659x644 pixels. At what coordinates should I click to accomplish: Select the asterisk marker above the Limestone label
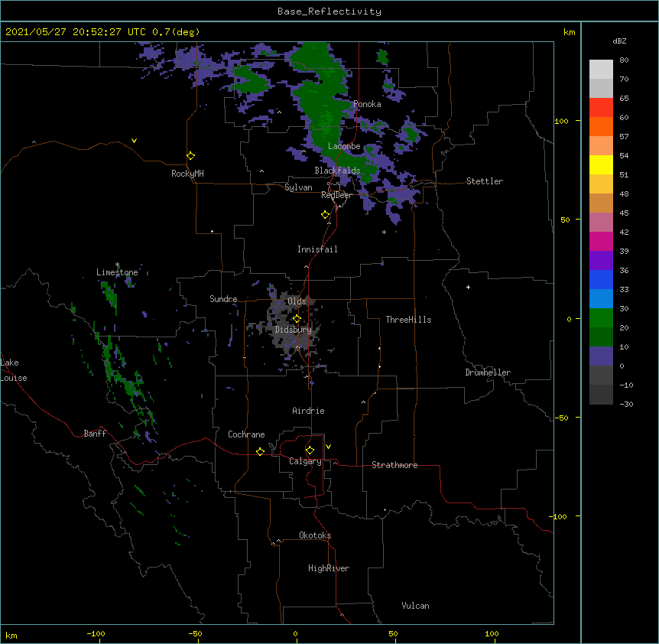point(117,265)
